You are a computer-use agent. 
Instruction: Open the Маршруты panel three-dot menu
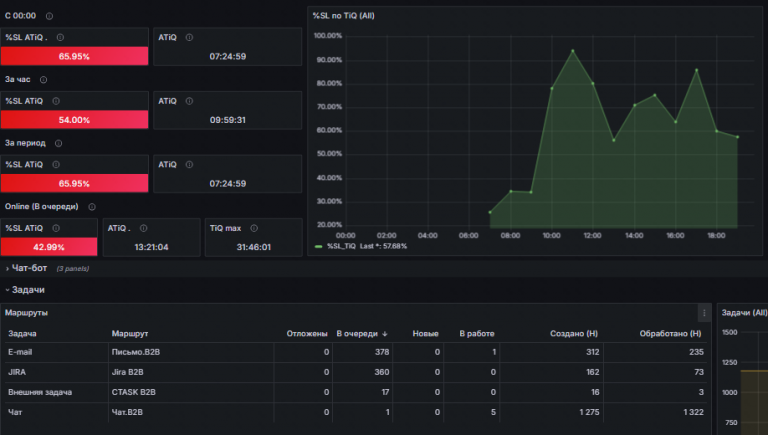(x=704, y=313)
